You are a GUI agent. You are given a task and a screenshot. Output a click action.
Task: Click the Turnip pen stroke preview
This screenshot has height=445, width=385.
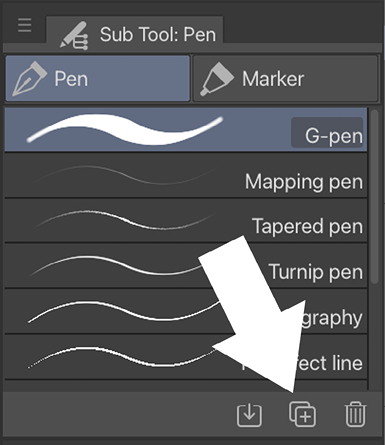(x=117, y=266)
